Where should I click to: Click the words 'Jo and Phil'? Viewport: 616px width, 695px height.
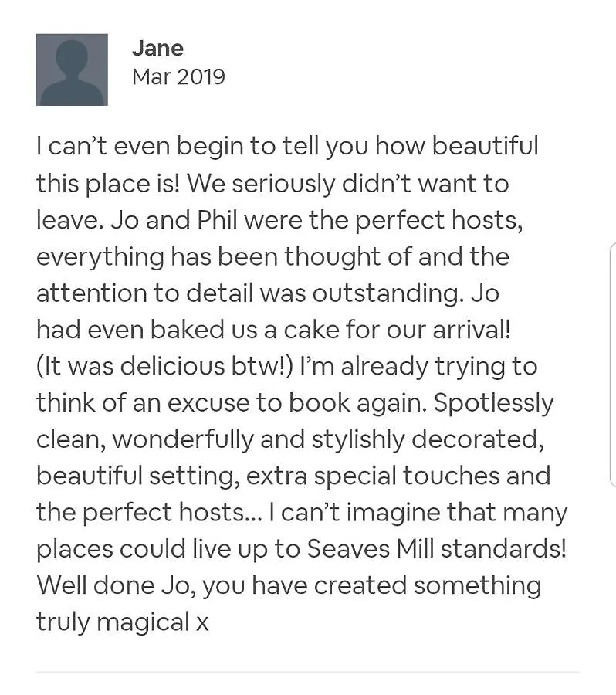[x=174, y=220]
